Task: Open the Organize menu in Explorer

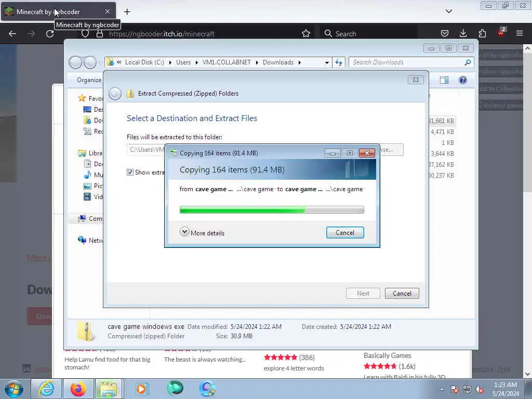Action: tap(89, 80)
